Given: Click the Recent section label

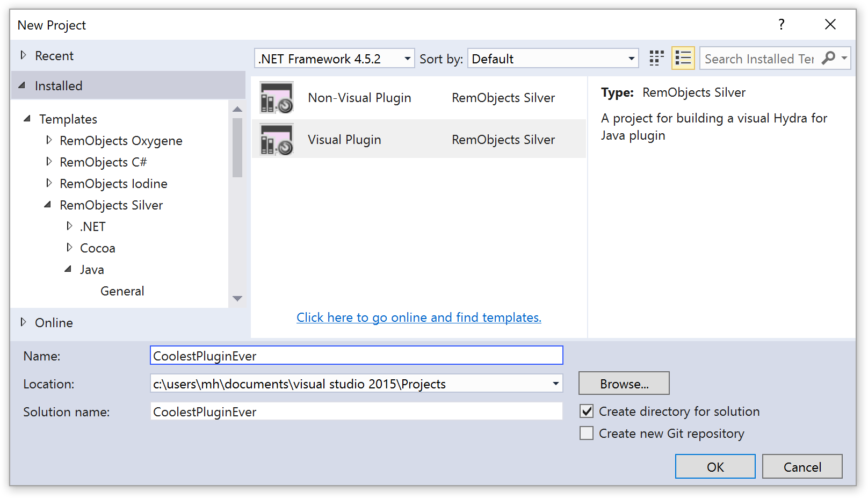Looking at the screenshot, I should point(54,55).
